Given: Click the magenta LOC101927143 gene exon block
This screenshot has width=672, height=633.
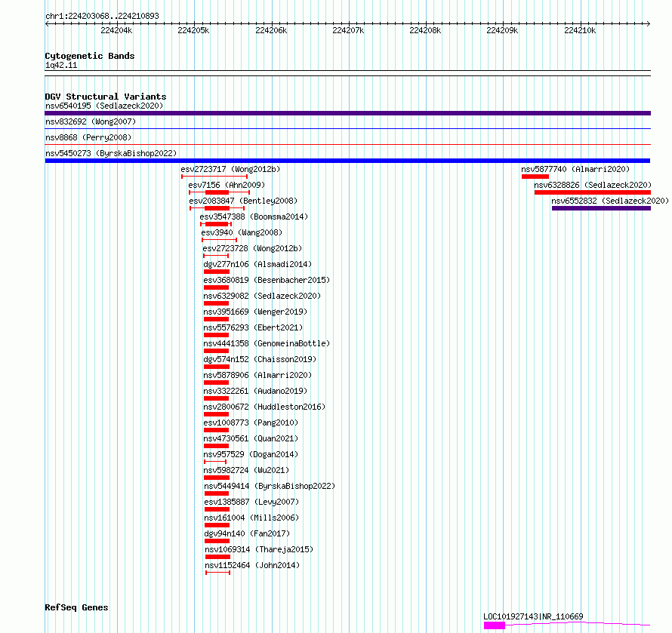Looking at the screenshot, I should click(495, 625).
